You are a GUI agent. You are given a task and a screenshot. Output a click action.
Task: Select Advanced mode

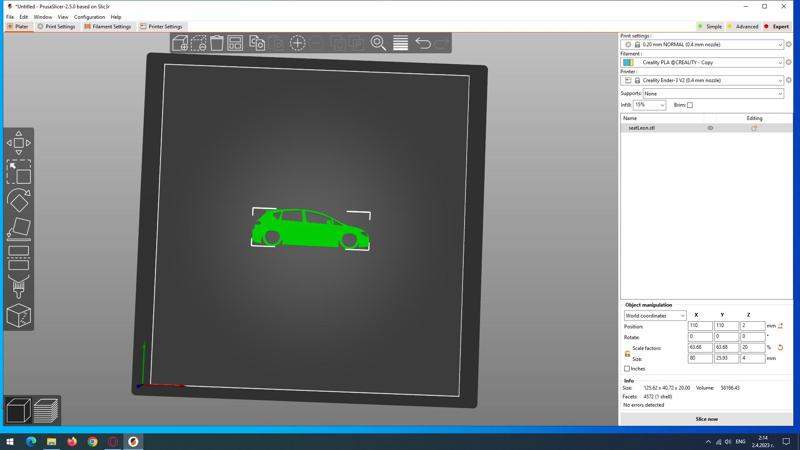click(x=743, y=27)
